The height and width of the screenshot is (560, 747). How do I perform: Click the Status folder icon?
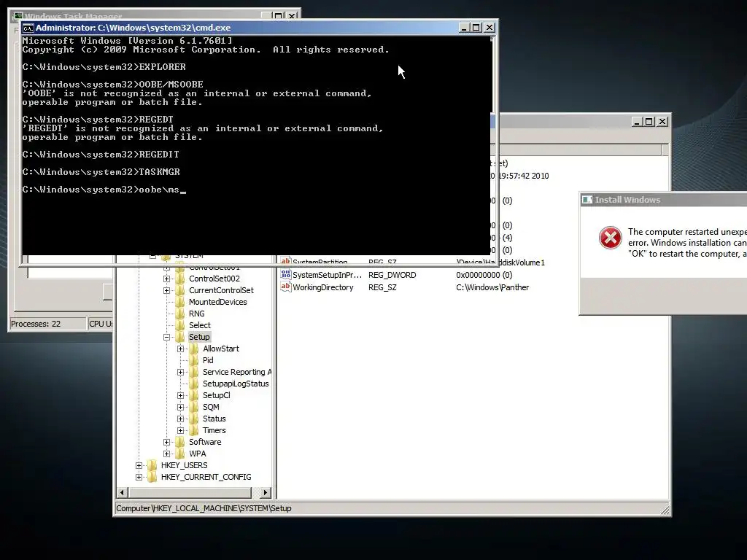click(x=194, y=419)
